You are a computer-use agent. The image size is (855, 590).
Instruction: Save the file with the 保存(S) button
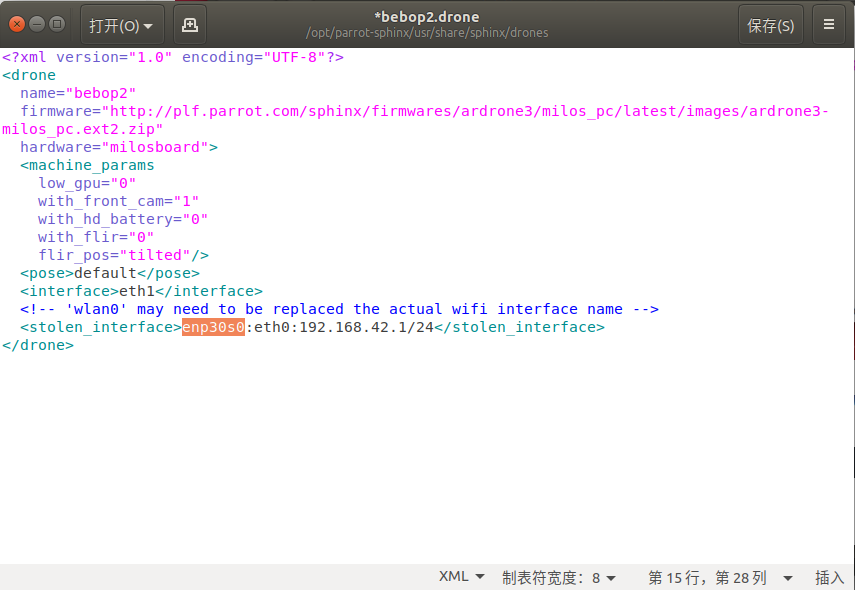(x=769, y=24)
